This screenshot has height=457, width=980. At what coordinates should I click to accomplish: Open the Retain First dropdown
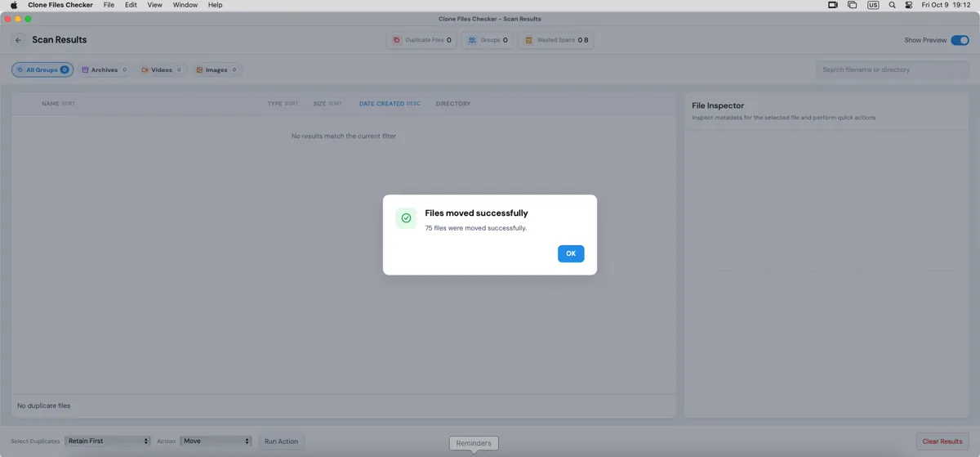click(x=108, y=441)
